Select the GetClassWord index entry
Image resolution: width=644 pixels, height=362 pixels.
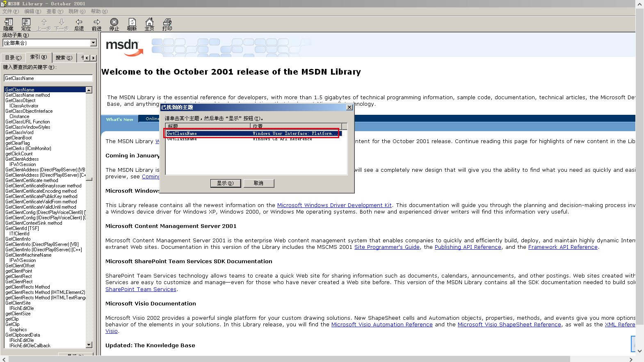click(19, 132)
